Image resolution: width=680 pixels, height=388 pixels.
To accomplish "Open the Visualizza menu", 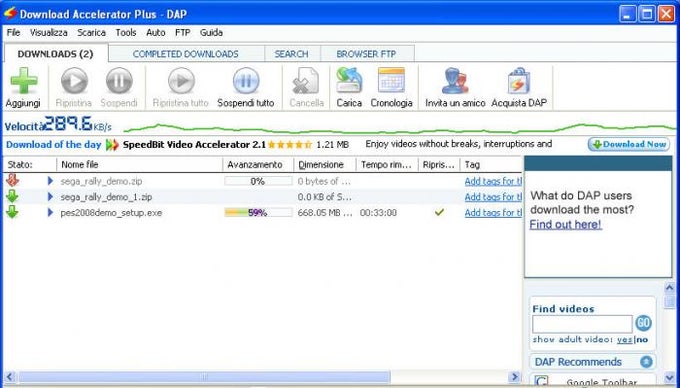I will click(x=49, y=33).
